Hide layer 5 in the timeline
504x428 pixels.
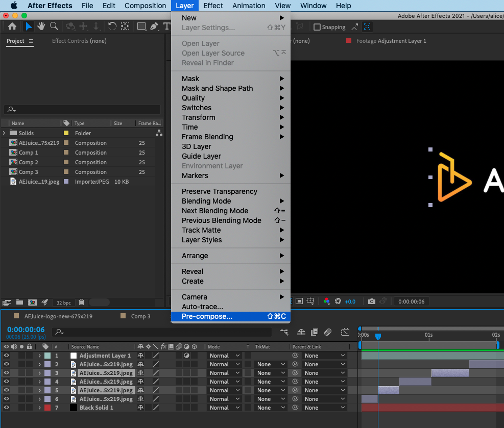pos(7,390)
